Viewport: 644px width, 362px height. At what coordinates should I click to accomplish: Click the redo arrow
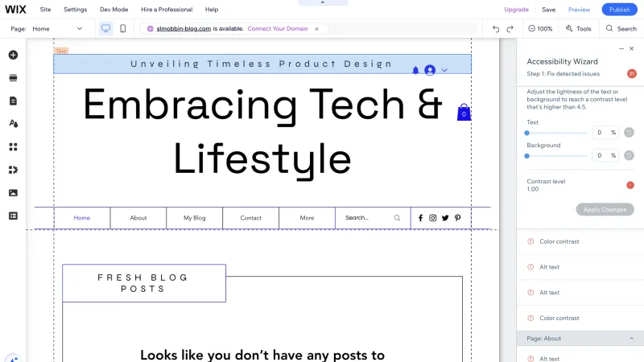(510, 29)
